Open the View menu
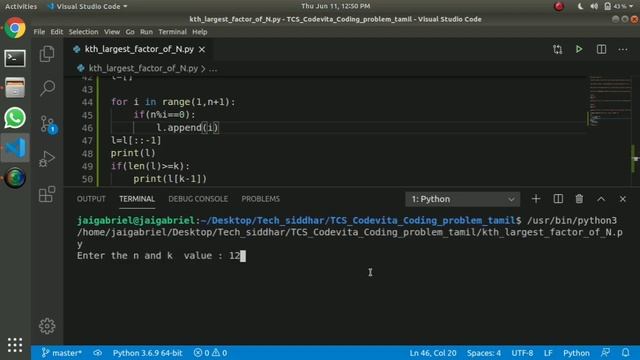Viewport: 640px width, 360px height. pyautogui.click(x=112, y=32)
